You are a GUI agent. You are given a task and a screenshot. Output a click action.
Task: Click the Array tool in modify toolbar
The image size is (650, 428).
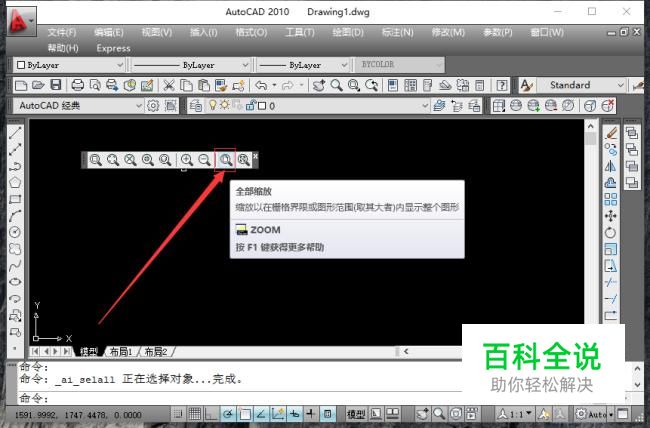pyautogui.click(x=611, y=199)
